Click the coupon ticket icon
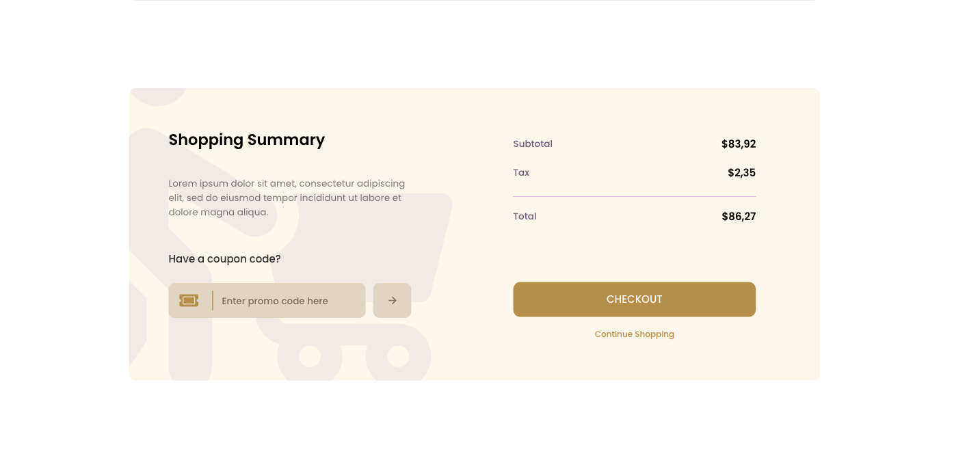This screenshot has height=471, width=980. pos(189,301)
